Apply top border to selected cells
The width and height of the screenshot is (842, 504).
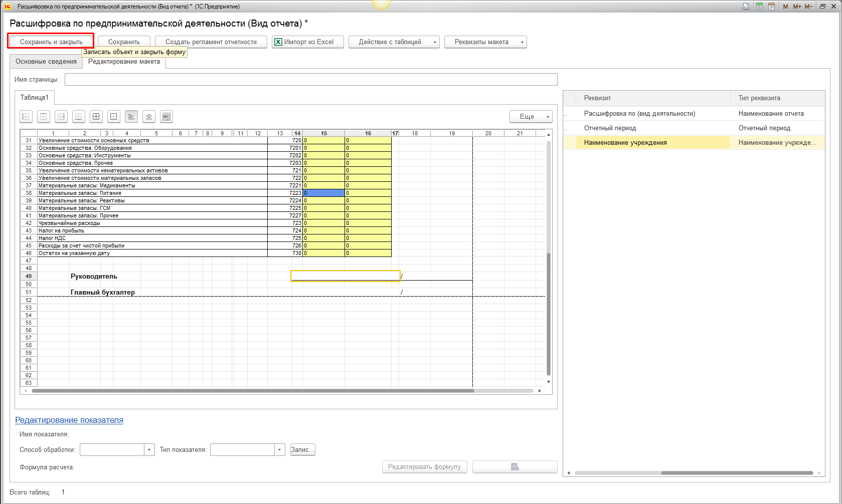[x=44, y=117]
